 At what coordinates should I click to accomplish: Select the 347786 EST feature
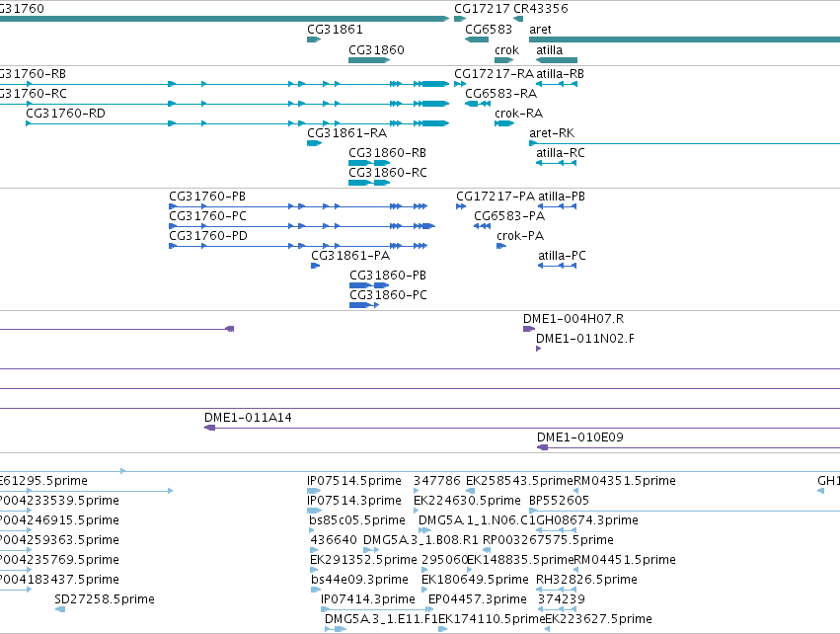click(x=417, y=491)
